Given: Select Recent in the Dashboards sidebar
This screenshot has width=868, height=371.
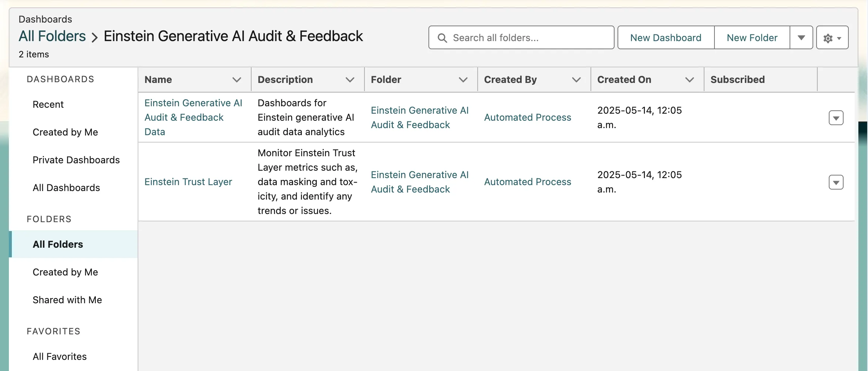Looking at the screenshot, I should coord(48,104).
